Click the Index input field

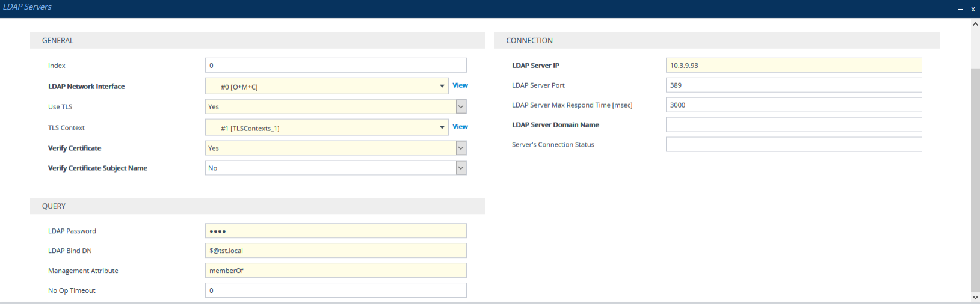335,66
